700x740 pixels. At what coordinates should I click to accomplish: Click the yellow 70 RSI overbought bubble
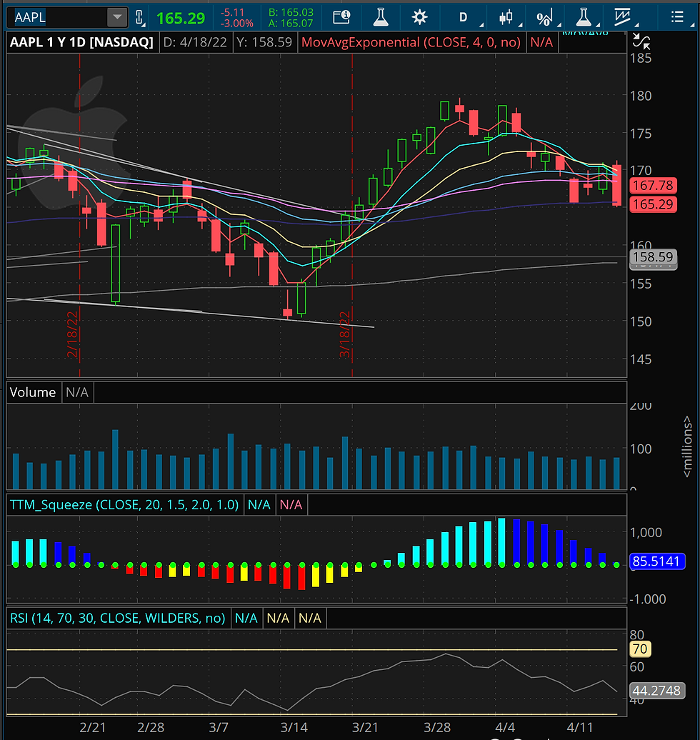click(x=640, y=649)
